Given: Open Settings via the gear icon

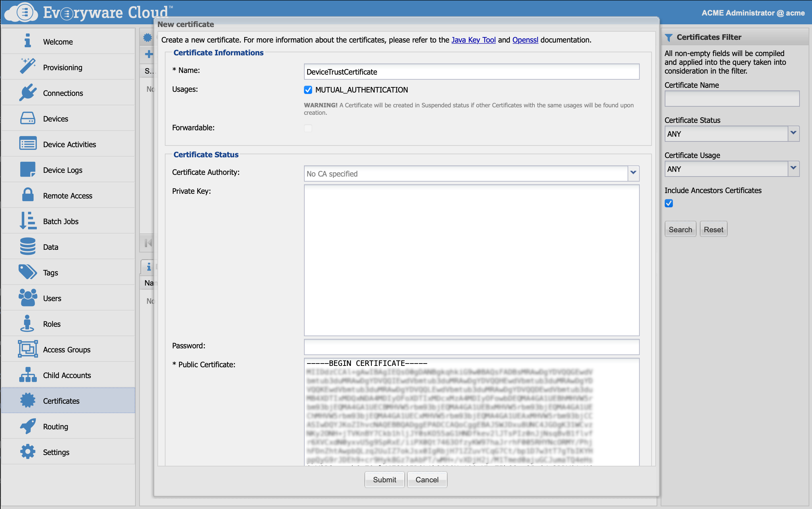Looking at the screenshot, I should [x=28, y=452].
